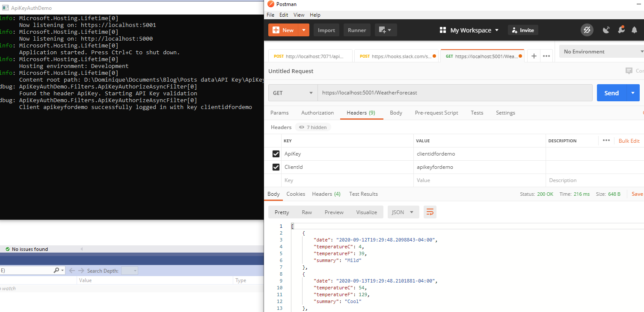Open notifications bell icon
Viewport: 644px width, 312px height.
pyautogui.click(x=635, y=30)
